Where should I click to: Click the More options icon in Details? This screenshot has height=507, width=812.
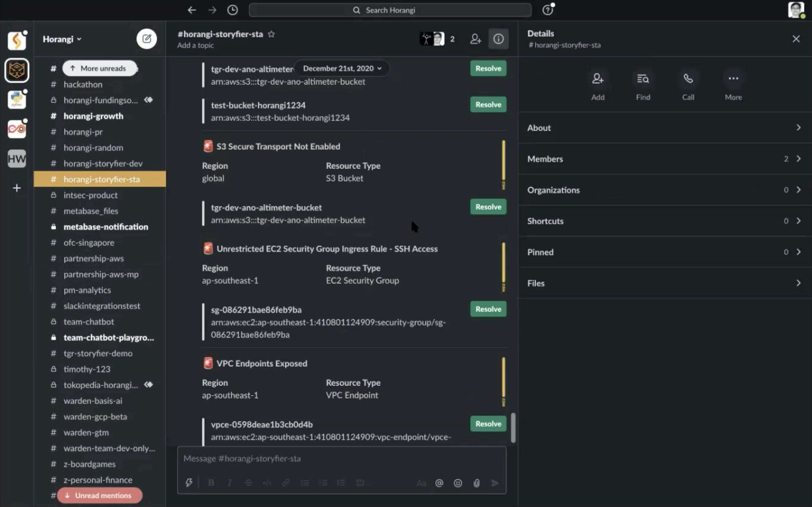tap(733, 78)
